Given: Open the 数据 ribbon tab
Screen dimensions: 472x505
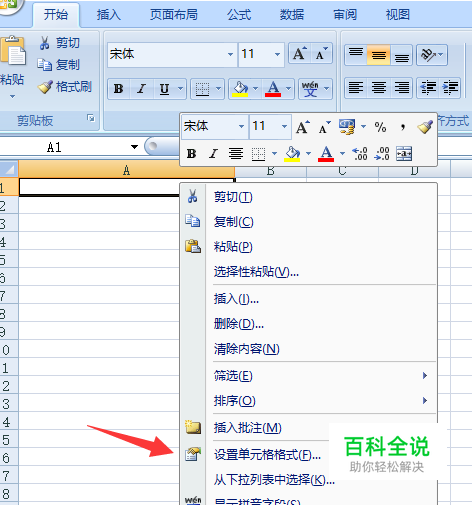Looking at the screenshot, I should 292,15.
